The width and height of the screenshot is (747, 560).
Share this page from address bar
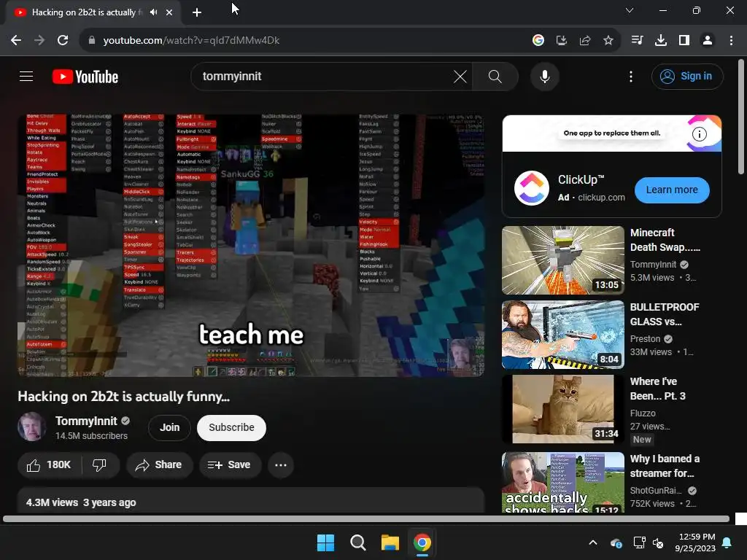click(584, 41)
